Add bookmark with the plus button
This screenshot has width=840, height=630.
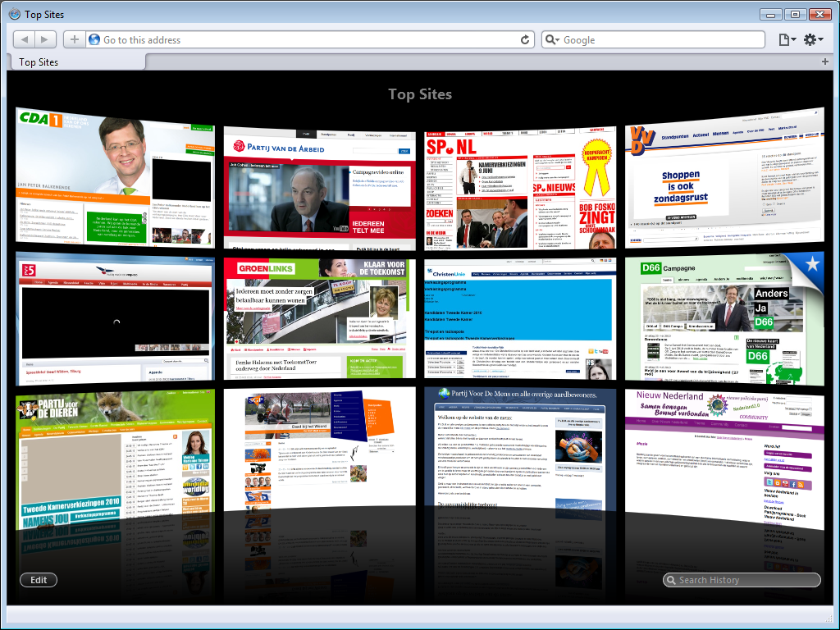pos(75,39)
